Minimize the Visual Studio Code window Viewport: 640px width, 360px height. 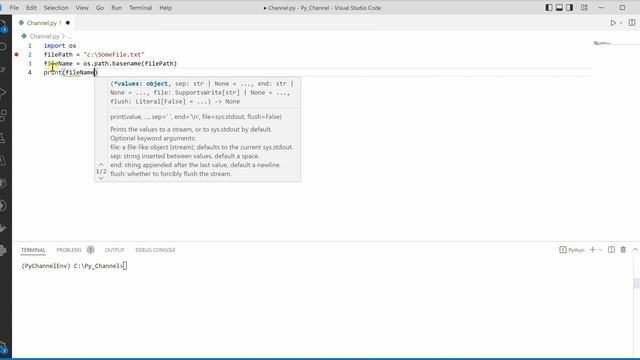click(x=601, y=7)
